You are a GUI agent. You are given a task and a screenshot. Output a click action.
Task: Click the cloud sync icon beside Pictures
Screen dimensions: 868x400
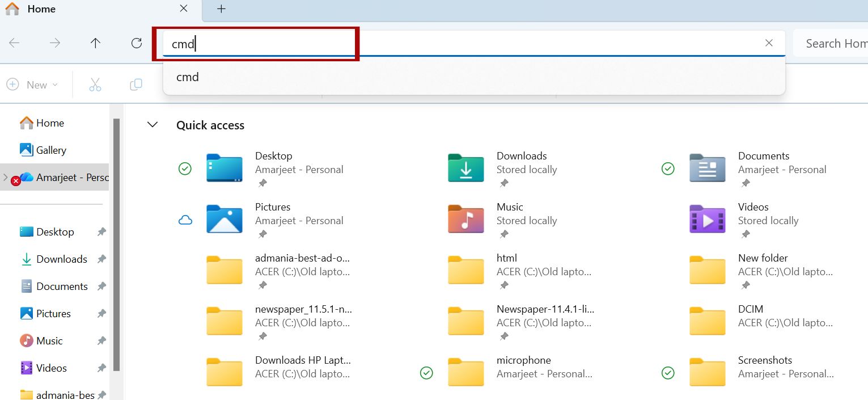pyautogui.click(x=185, y=220)
